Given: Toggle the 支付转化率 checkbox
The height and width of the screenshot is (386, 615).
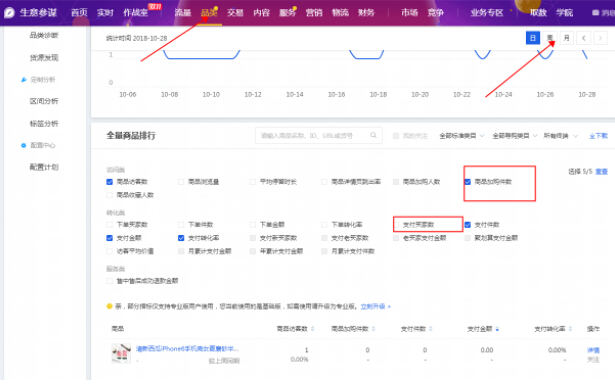Looking at the screenshot, I should [181, 238].
